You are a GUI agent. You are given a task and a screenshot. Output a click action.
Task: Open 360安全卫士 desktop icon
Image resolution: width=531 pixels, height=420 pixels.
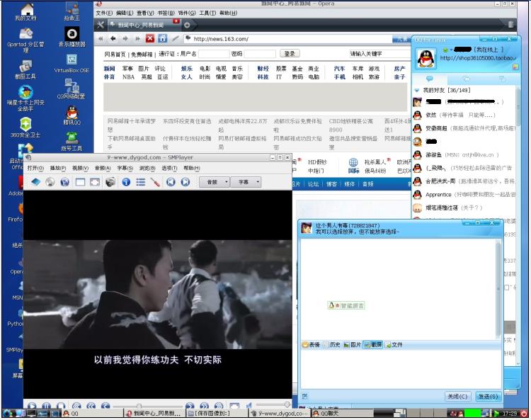coord(25,127)
